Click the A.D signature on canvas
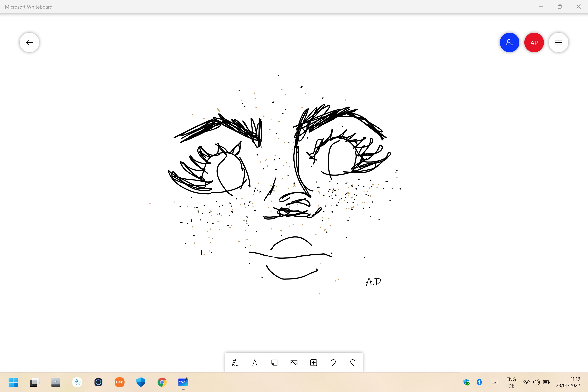 pos(373,282)
